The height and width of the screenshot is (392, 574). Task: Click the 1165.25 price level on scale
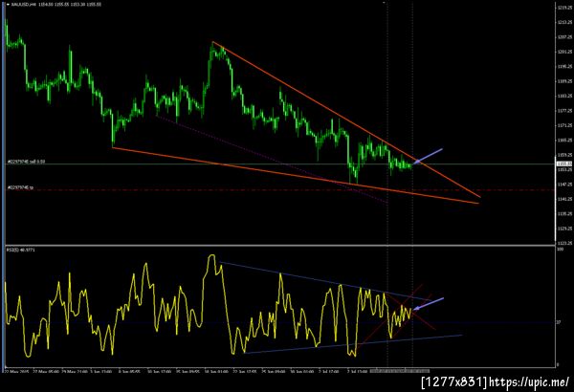pos(565,141)
